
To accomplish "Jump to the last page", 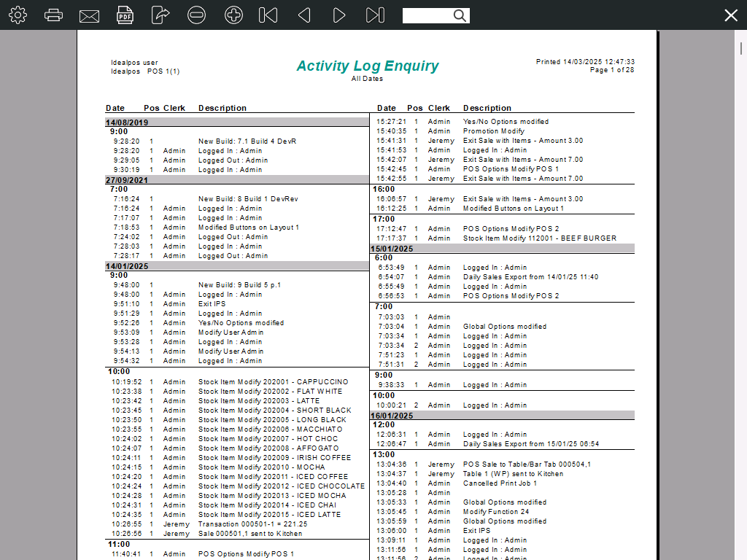I will [375, 15].
